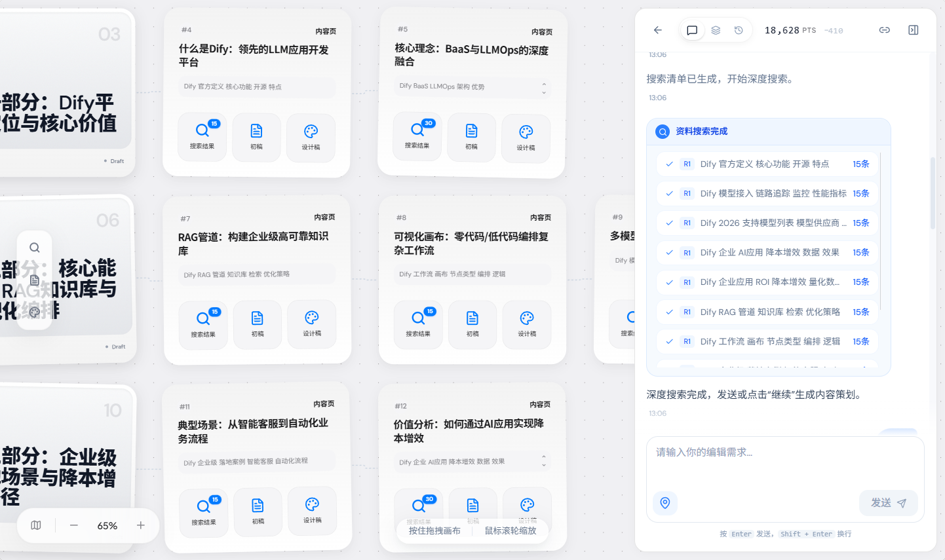Go back with the chat panel arrow
The width and height of the screenshot is (945, 560).
click(658, 30)
